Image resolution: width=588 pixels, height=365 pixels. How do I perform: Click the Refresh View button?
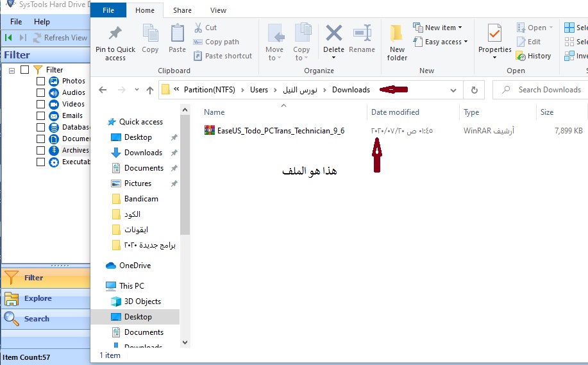60,38
